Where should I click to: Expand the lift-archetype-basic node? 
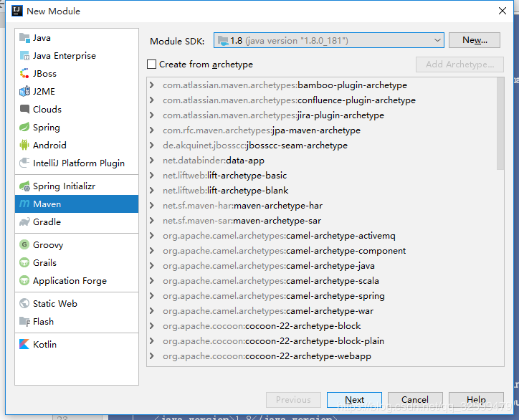[151, 175]
